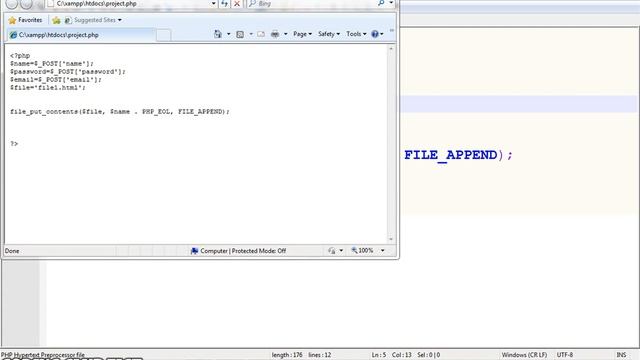
Task: Click FILE_APPEND text in the editor window
Action: pyautogui.click(x=451, y=155)
